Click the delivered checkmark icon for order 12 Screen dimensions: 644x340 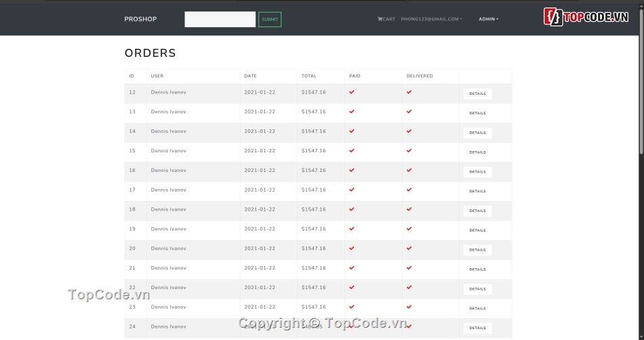point(409,92)
